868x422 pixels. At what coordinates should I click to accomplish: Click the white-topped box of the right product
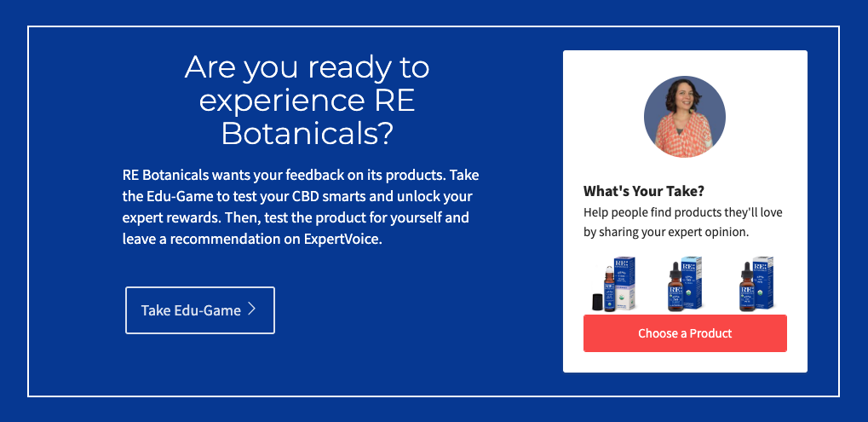763,282
